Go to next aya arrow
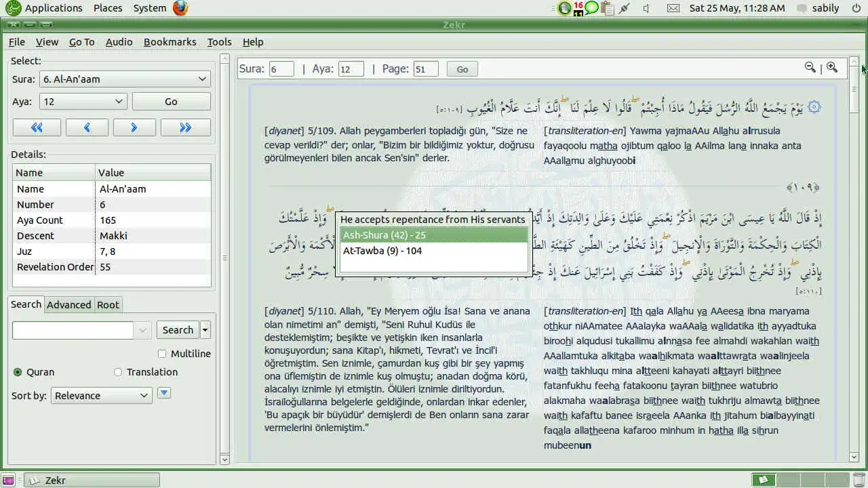This screenshot has height=488, width=868. click(x=134, y=127)
